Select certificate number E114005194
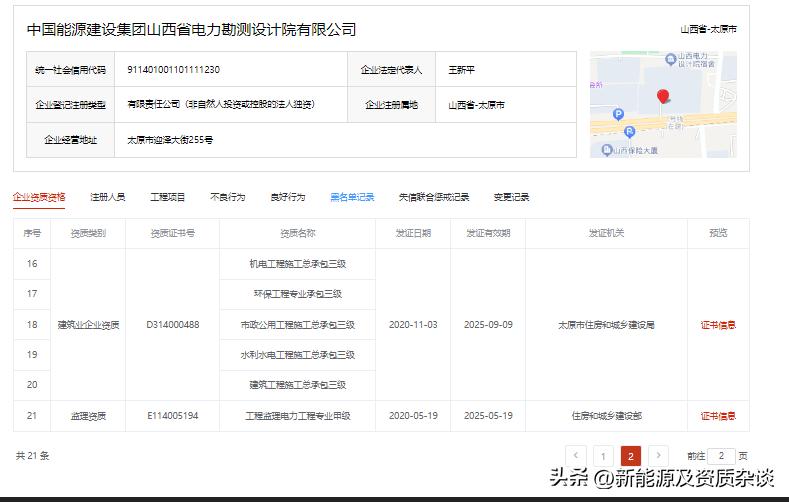Image resolution: width=789 pixels, height=502 pixels. (173, 416)
